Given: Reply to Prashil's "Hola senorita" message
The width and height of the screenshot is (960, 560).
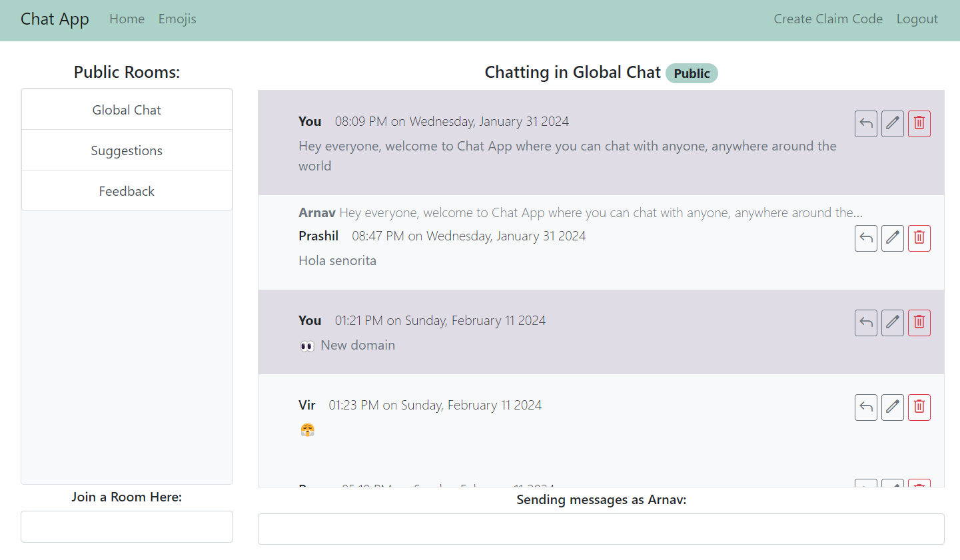Looking at the screenshot, I should click(x=865, y=238).
